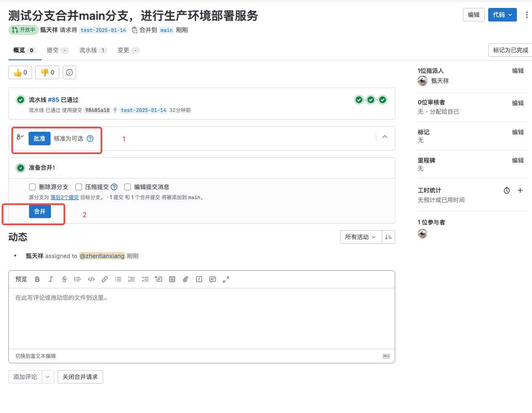The height and width of the screenshot is (413, 532).
Task: Insert a link in the comment
Action: [x=105, y=279]
